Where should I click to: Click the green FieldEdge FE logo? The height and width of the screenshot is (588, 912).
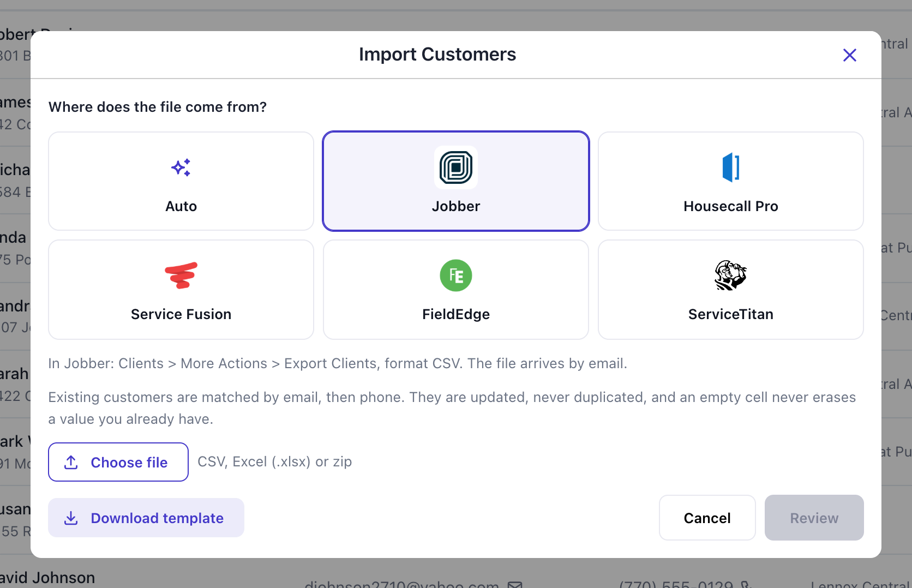coord(456,275)
